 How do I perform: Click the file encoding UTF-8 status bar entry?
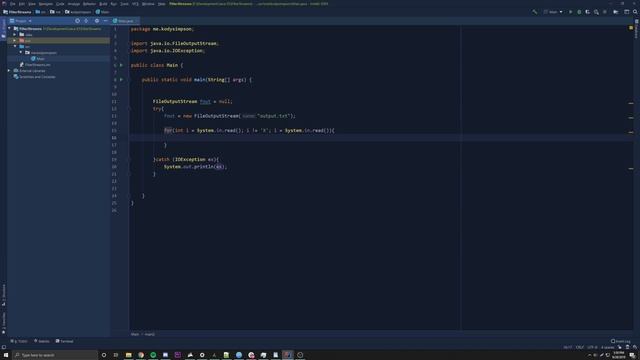(592, 347)
